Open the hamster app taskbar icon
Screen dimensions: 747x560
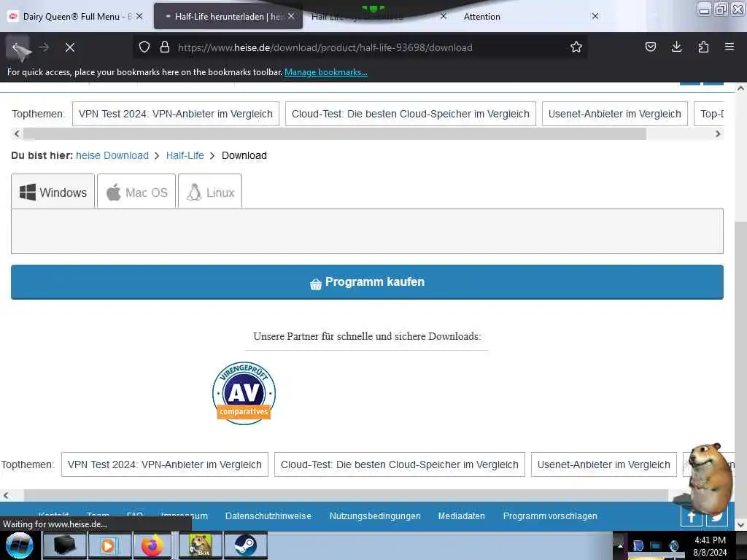pos(201,545)
